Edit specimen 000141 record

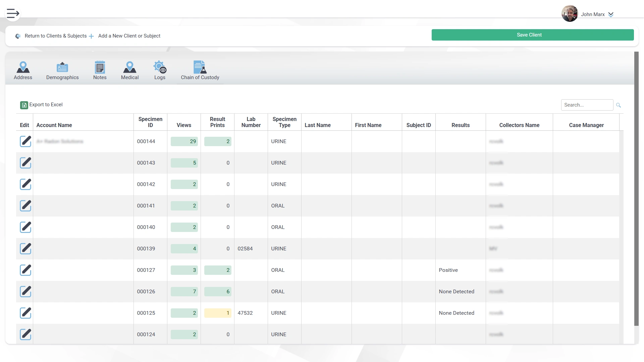click(25, 206)
